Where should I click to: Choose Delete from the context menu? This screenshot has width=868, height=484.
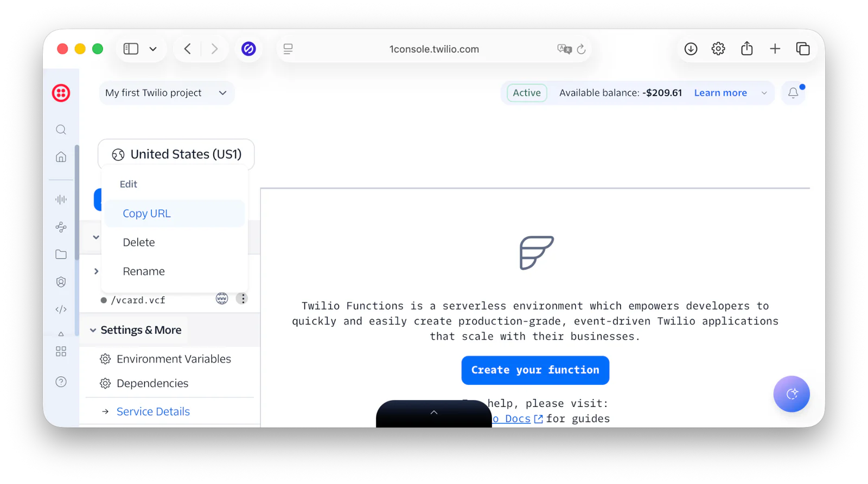175,242
